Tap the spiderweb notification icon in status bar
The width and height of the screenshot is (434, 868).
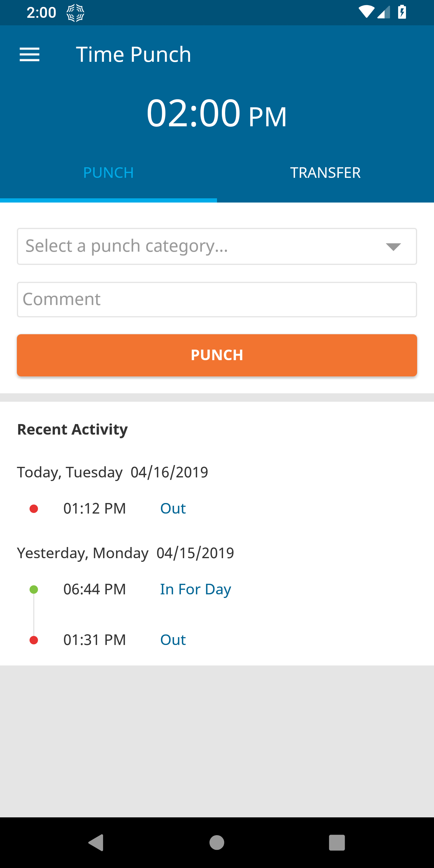tap(75, 13)
